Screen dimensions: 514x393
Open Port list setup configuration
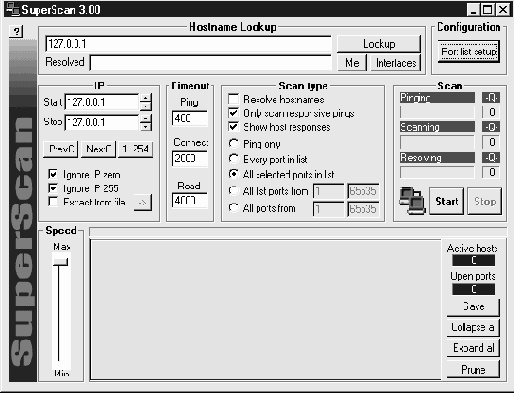coord(469,51)
